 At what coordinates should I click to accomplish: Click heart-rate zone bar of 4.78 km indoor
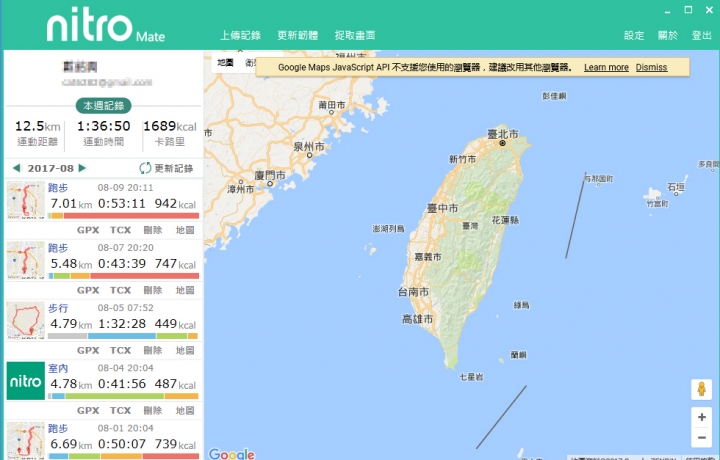click(x=124, y=396)
